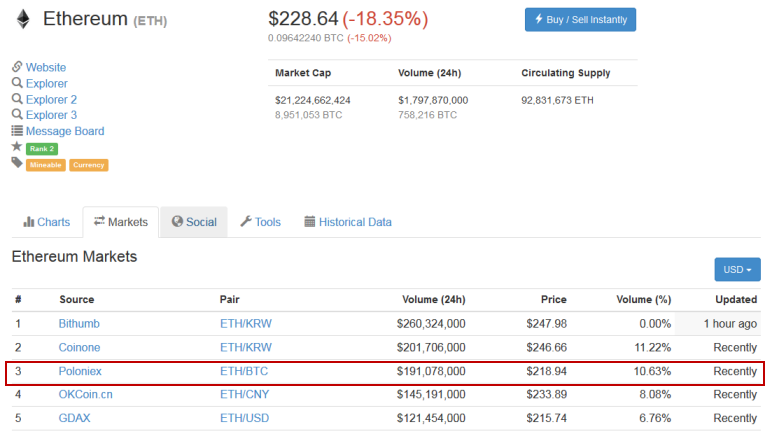Sort table by Volume (24h) column header
This screenshot has width=774, height=436.
433,300
